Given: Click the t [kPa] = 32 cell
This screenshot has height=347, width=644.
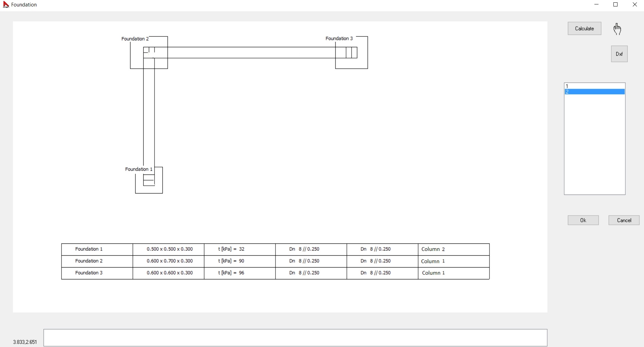Looking at the screenshot, I should (x=231, y=249).
